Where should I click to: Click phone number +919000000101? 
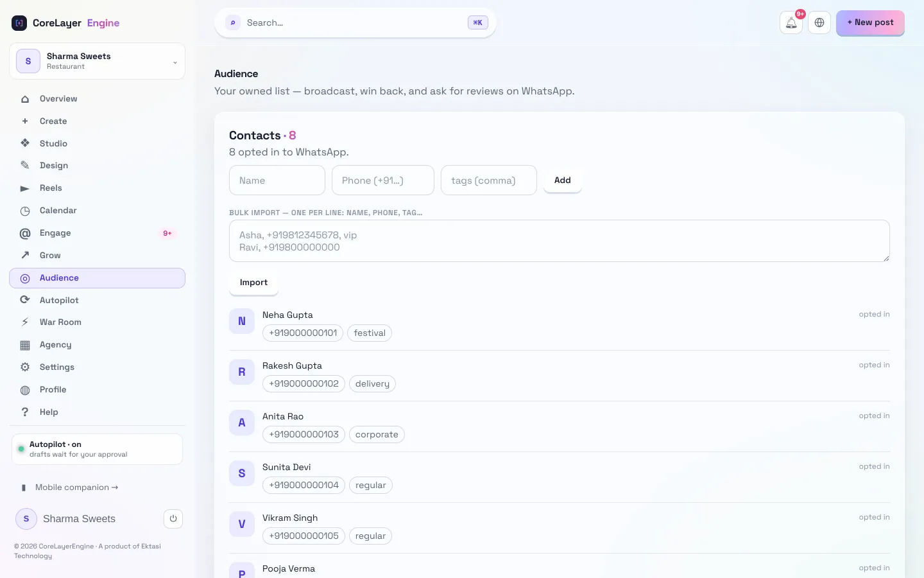click(303, 333)
